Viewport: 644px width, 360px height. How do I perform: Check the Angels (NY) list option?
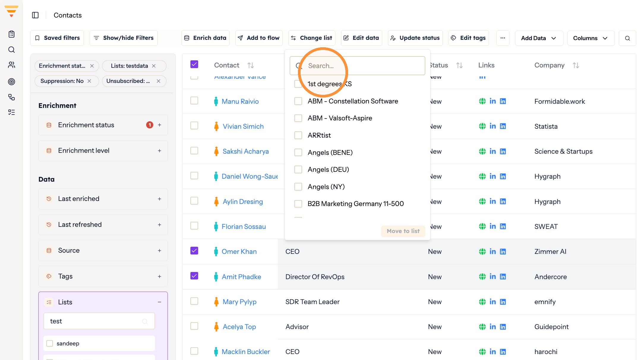[x=298, y=187]
